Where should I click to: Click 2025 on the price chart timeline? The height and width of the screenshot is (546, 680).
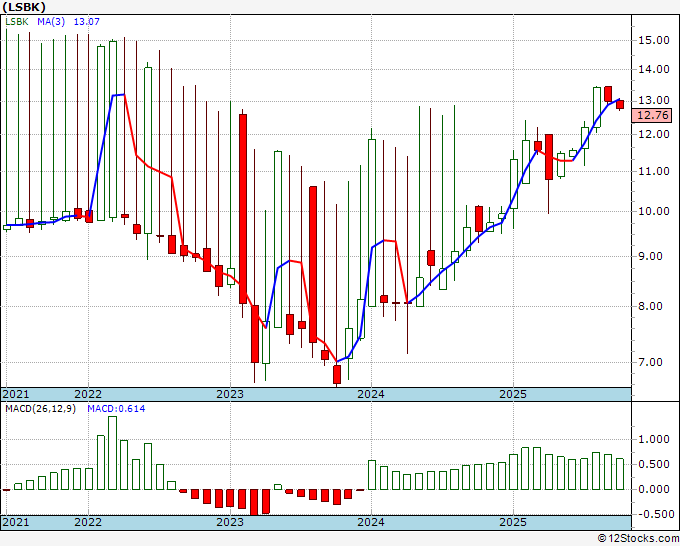(x=513, y=394)
